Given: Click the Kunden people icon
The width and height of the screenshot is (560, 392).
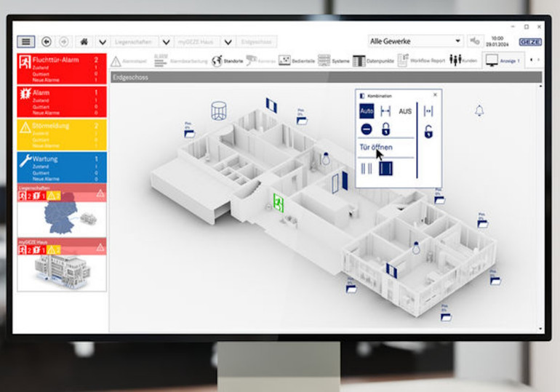Looking at the screenshot, I should 457,60.
